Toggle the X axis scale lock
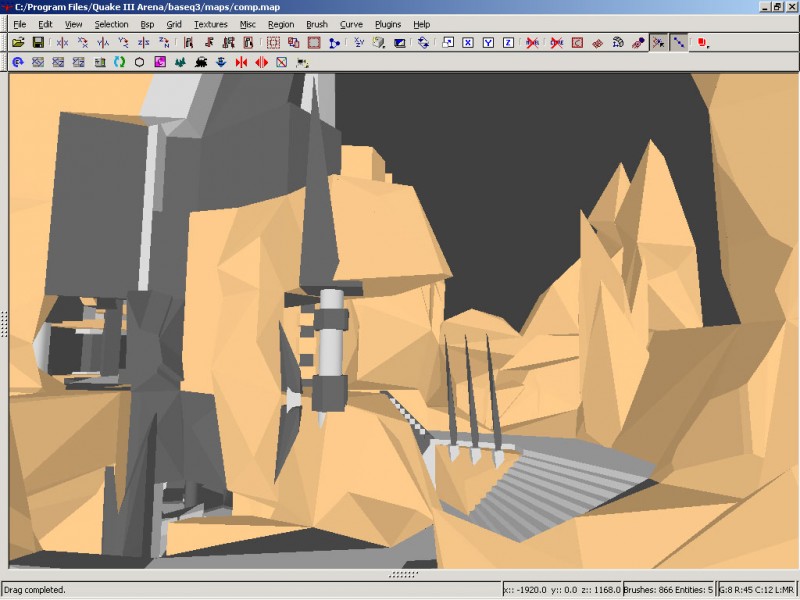Image resolution: width=800 pixels, height=600 pixels. pos(468,42)
